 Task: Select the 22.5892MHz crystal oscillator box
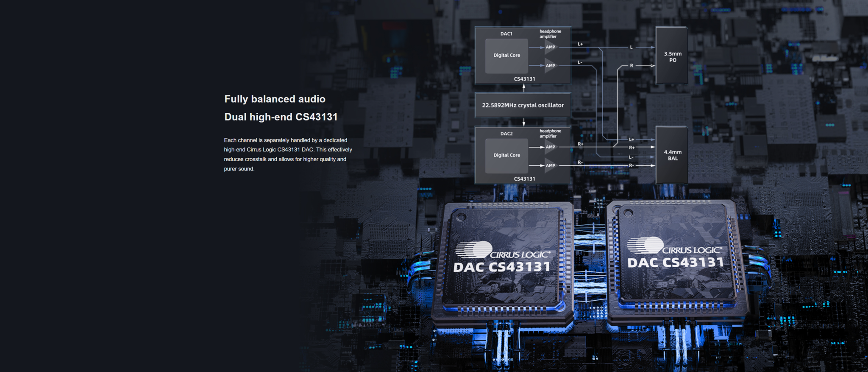coord(523,105)
